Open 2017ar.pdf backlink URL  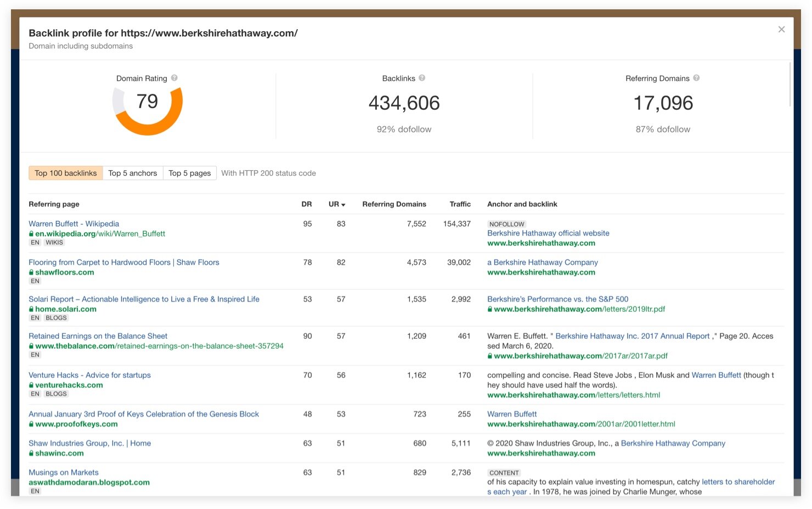click(x=580, y=356)
